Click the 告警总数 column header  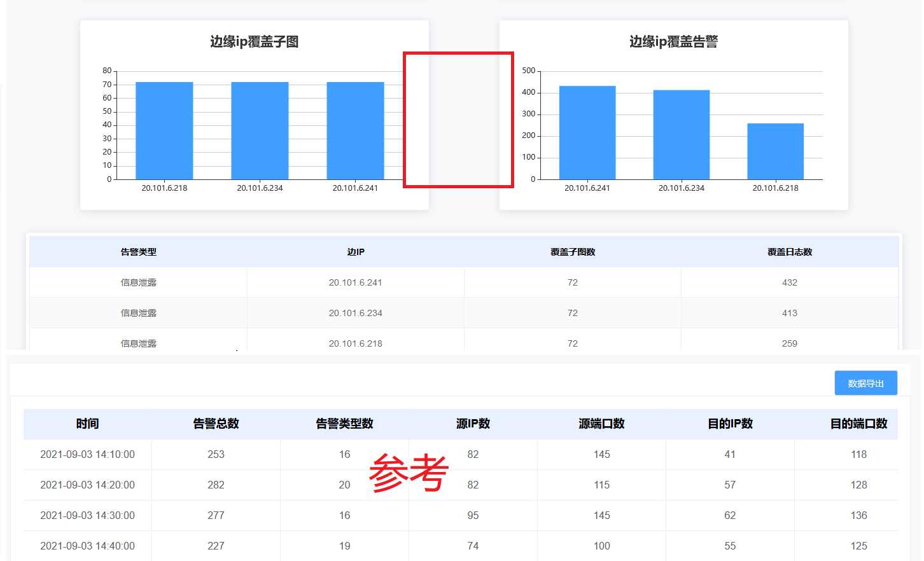tap(216, 424)
